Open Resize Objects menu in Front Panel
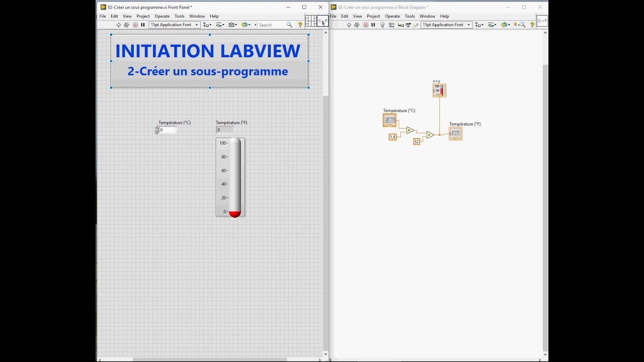 point(232,25)
